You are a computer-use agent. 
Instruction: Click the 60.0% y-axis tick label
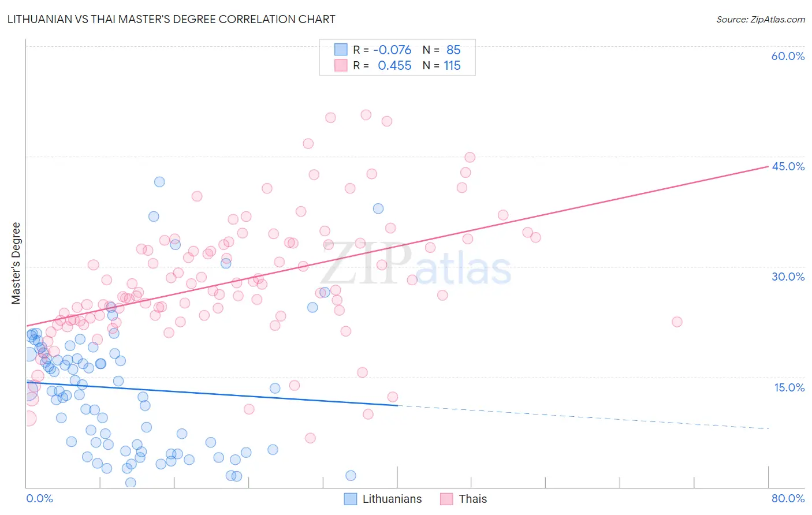pos(788,56)
